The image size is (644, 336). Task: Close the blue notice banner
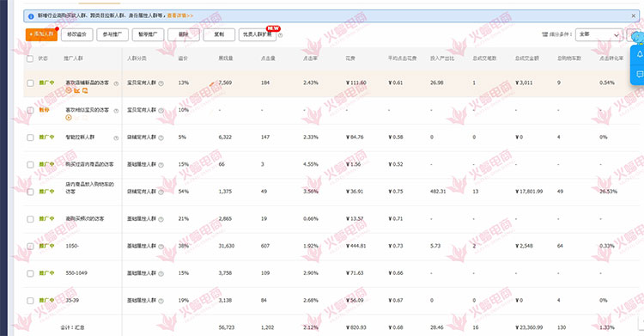(x=634, y=15)
